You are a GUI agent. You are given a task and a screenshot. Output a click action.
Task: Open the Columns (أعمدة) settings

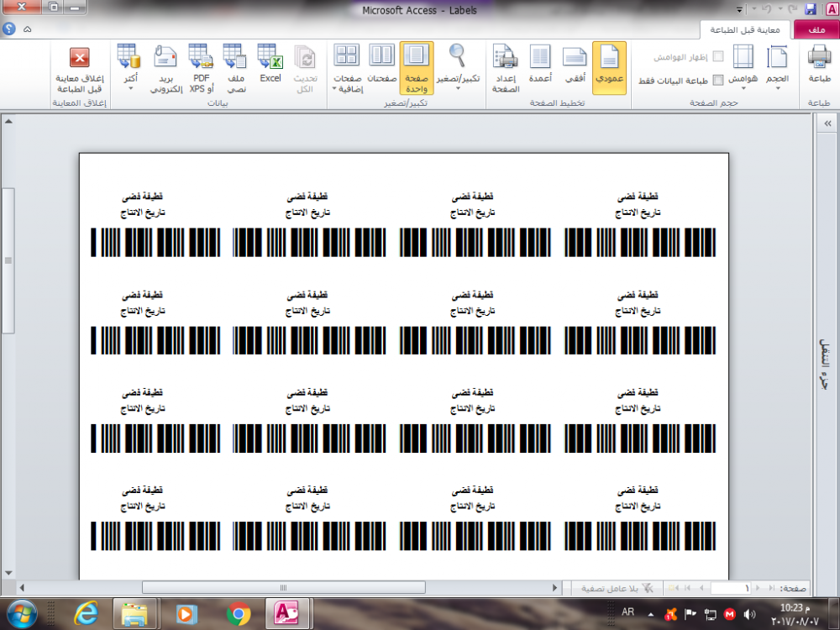click(x=540, y=65)
